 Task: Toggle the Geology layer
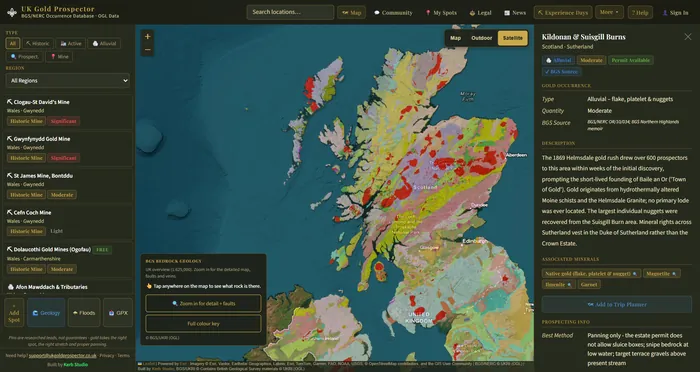tap(46, 313)
